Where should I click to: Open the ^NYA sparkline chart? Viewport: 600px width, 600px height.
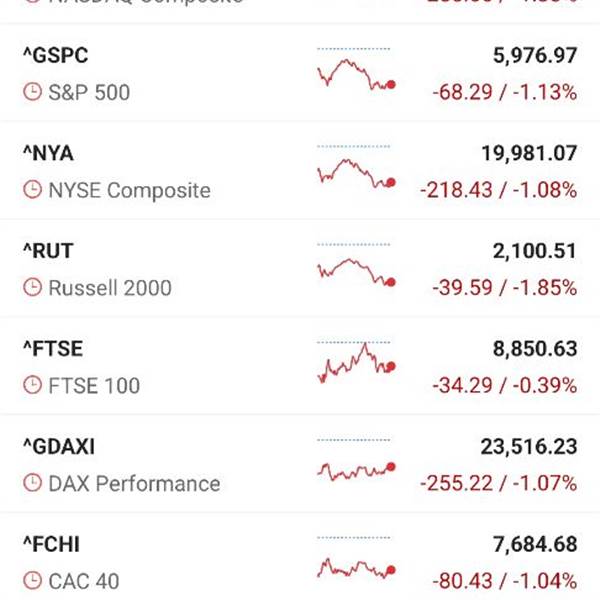(356, 167)
